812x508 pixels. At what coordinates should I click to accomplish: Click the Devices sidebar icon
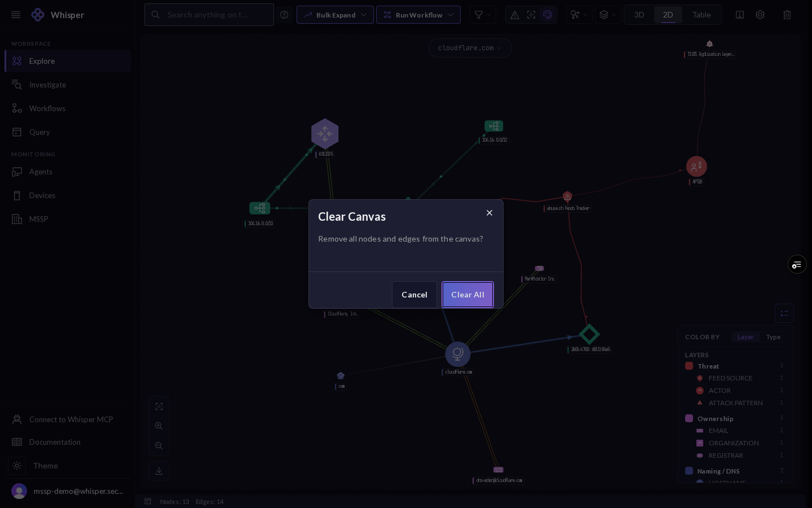click(17, 195)
